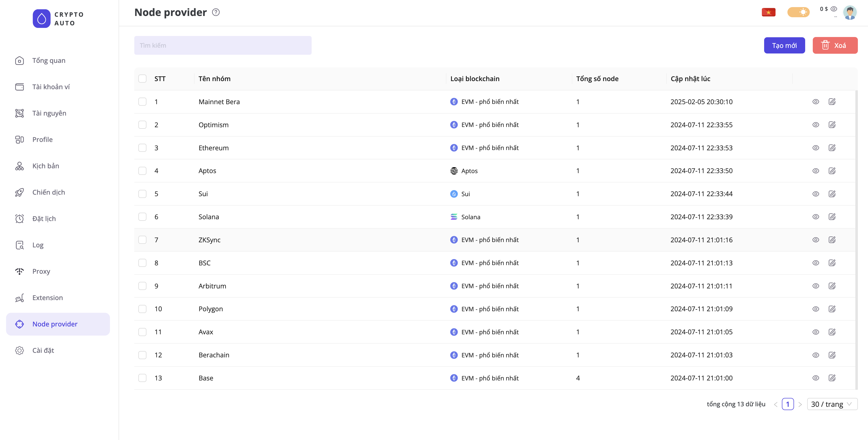Click the Tạo mới button
The width and height of the screenshot is (868, 440).
pos(784,46)
